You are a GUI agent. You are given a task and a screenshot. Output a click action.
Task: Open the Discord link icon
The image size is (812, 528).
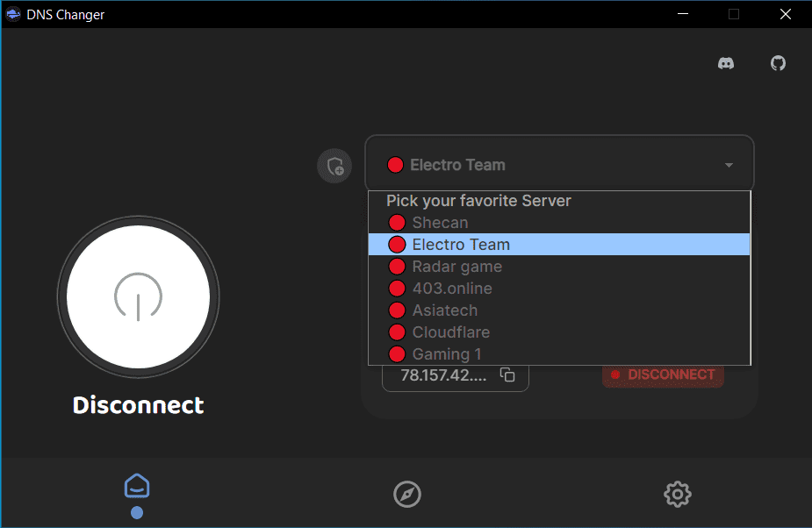click(x=725, y=63)
